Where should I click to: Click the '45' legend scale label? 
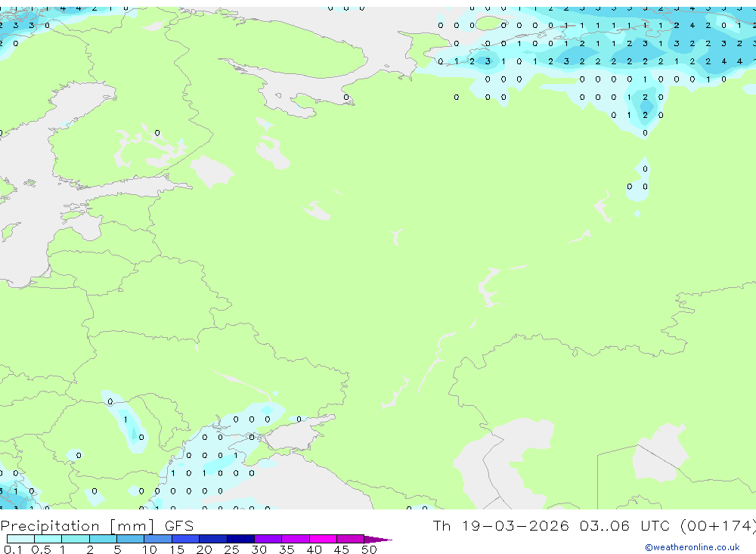coord(342,549)
